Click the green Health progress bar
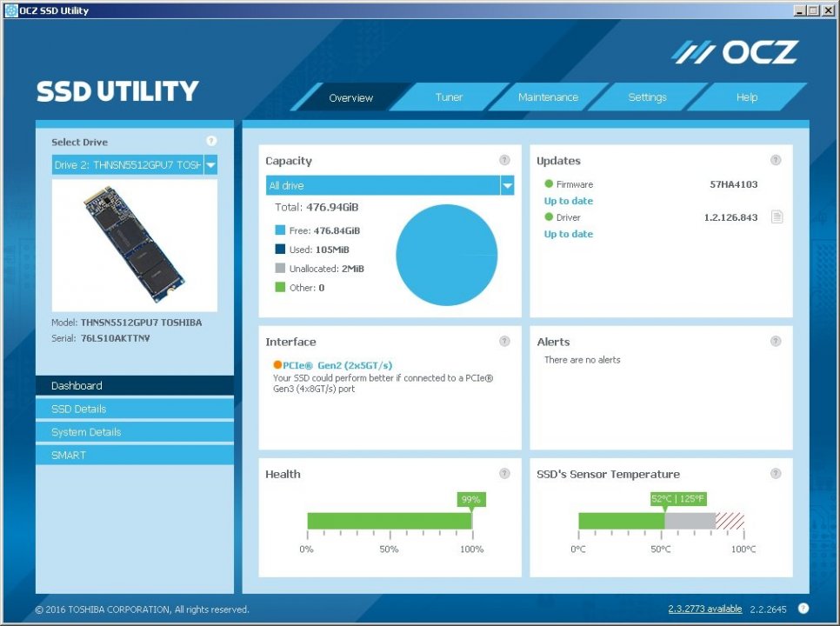Image resolution: width=840 pixels, height=626 pixels. pyautogui.click(x=390, y=521)
